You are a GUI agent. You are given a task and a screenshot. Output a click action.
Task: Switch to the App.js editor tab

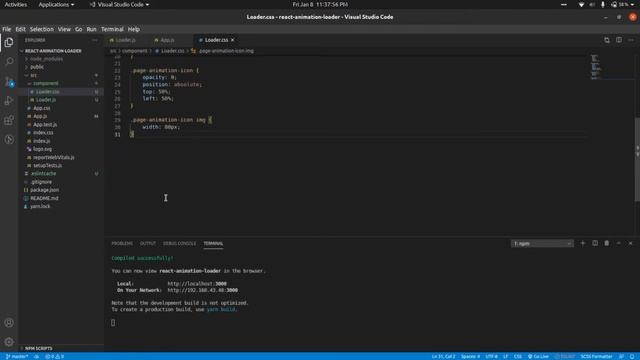click(167, 40)
